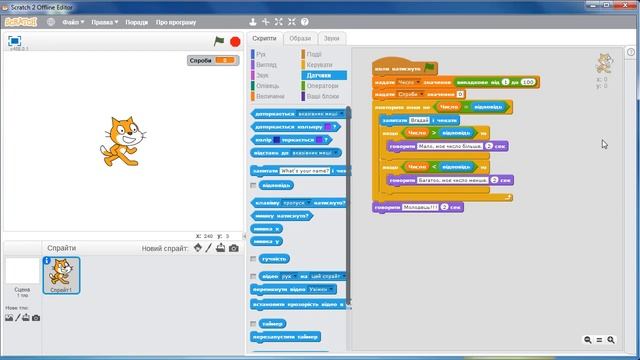Click the Scratch logo
Viewport: 640px width, 360px height.
[21, 22]
